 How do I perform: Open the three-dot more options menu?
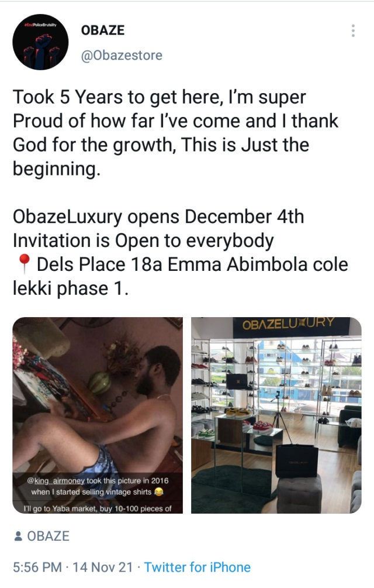click(353, 30)
